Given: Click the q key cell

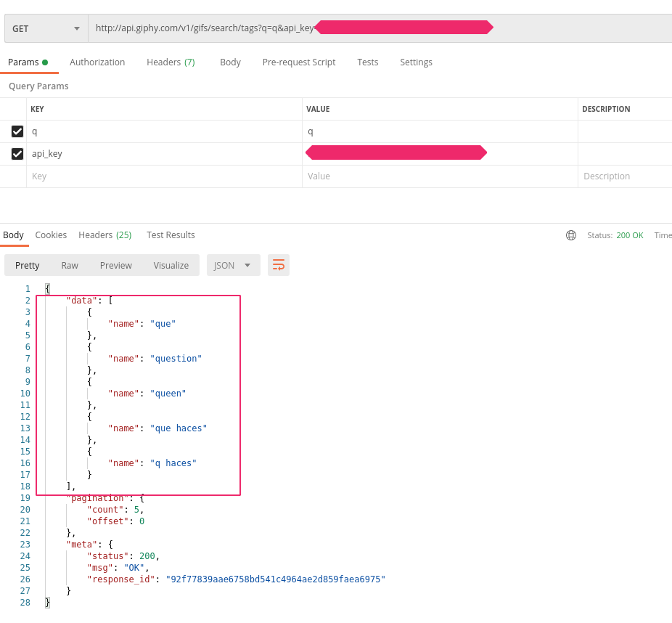Looking at the screenshot, I should [x=164, y=131].
